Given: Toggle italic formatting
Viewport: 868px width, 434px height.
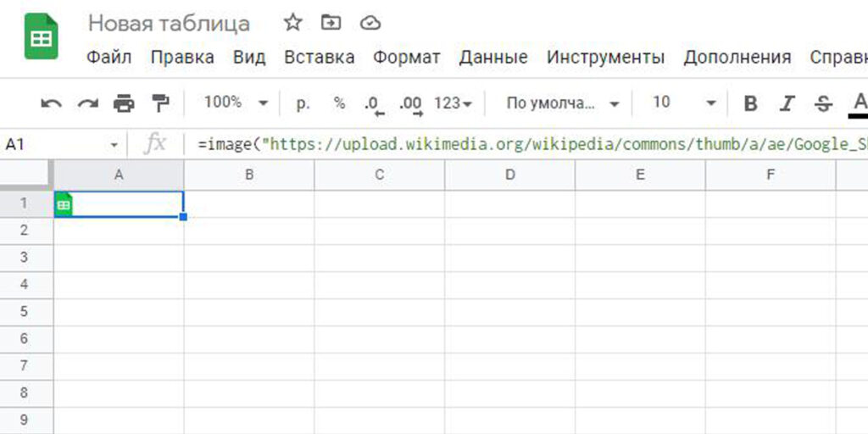Looking at the screenshot, I should [x=787, y=103].
